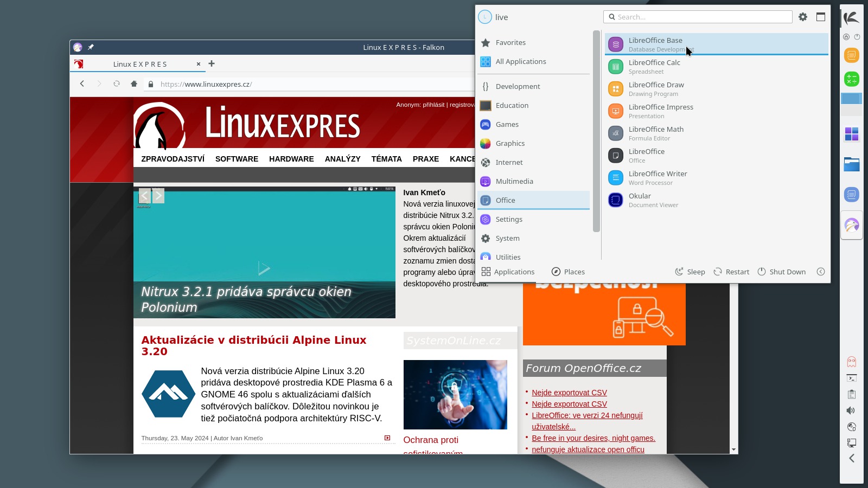Screen dimensions: 868x488
Task: Launch Okular document viewer
Action: click(717, 200)
